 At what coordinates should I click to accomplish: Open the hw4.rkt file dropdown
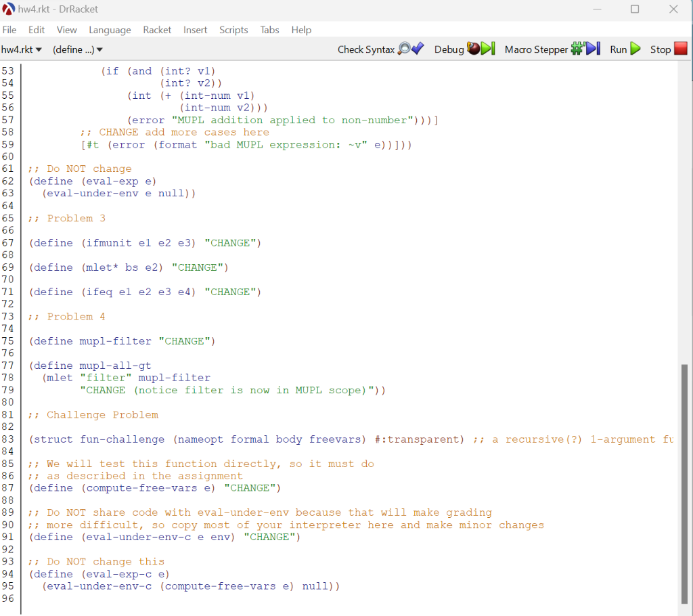tap(21, 49)
